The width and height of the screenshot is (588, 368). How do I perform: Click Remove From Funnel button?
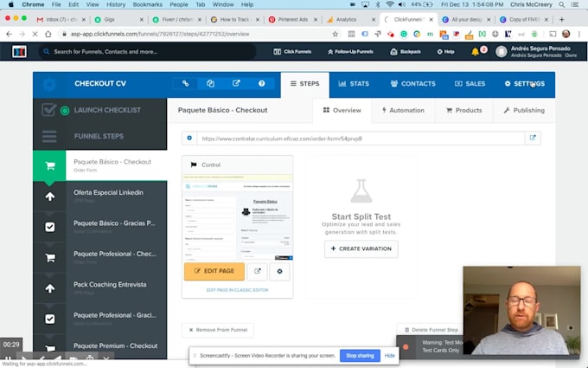[x=218, y=330]
